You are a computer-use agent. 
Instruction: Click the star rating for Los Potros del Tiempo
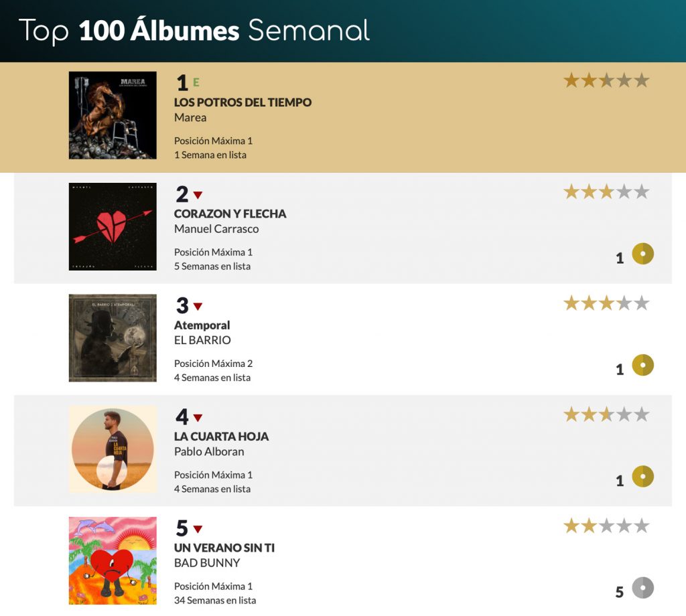click(x=606, y=81)
